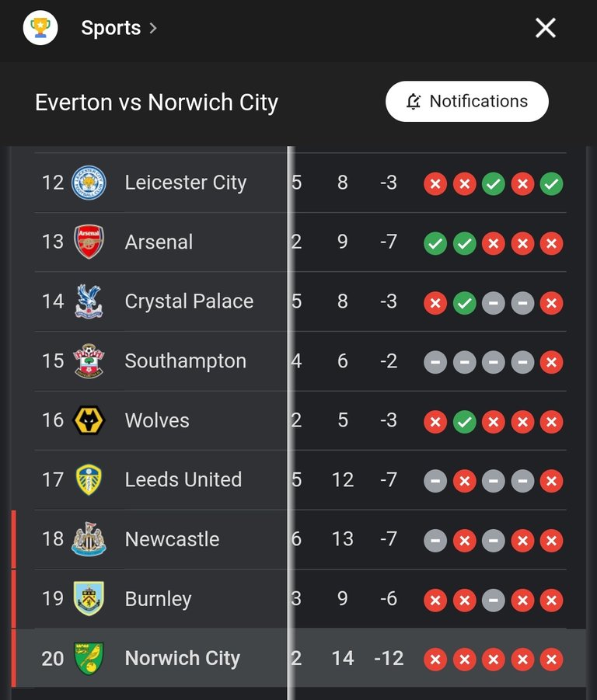Expand the Sports breadcrumb chevron
The width and height of the screenshot is (597, 700).
(x=153, y=28)
